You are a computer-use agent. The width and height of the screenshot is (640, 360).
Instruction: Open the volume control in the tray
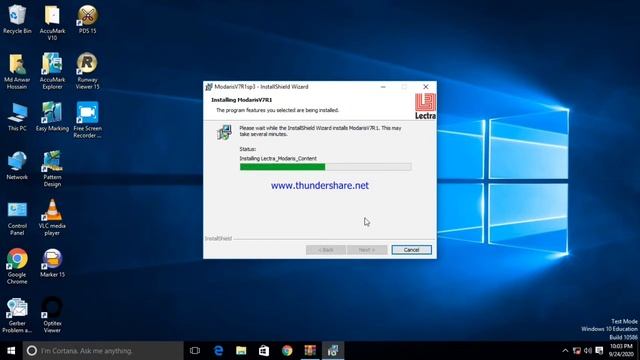[x=588, y=351]
